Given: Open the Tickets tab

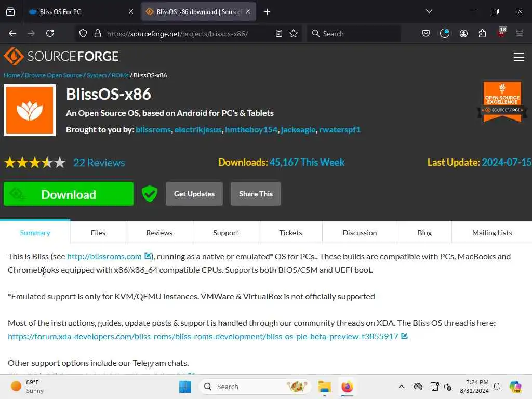Looking at the screenshot, I should (290, 233).
